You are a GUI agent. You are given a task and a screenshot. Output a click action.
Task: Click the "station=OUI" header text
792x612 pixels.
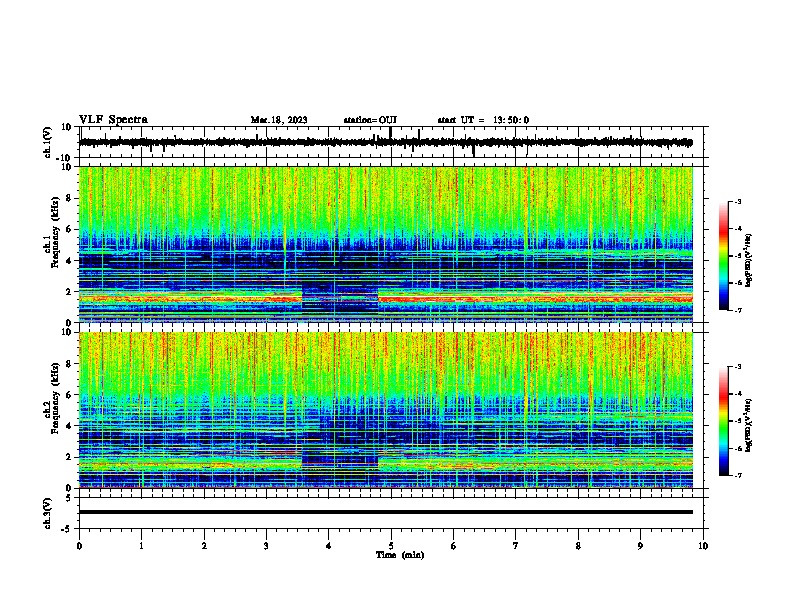click(x=370, y=120)
